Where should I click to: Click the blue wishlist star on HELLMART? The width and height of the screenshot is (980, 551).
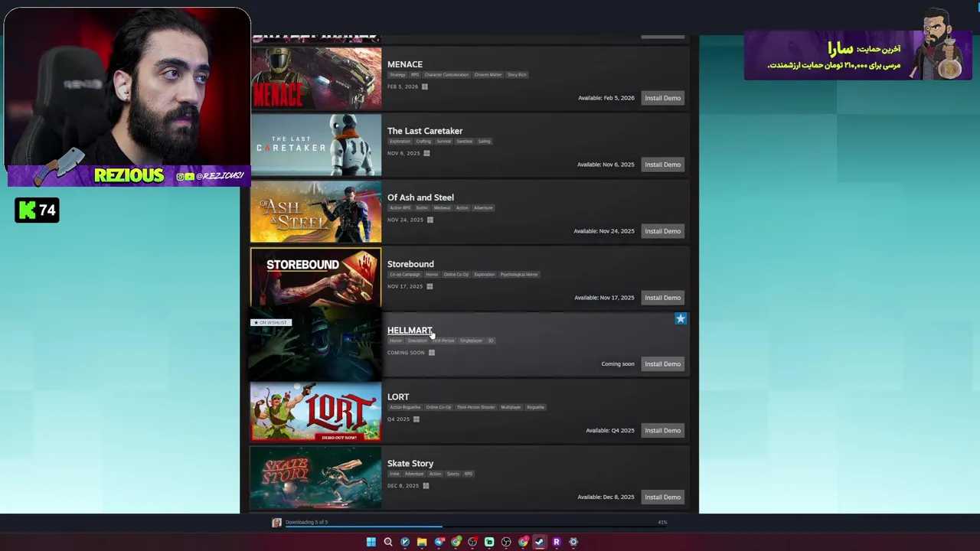681,318
